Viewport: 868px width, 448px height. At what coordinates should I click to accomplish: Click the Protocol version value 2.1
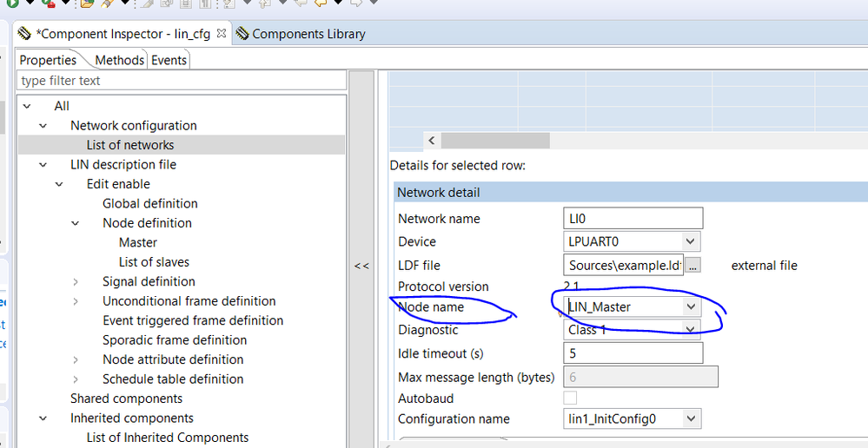click(572, 286)
